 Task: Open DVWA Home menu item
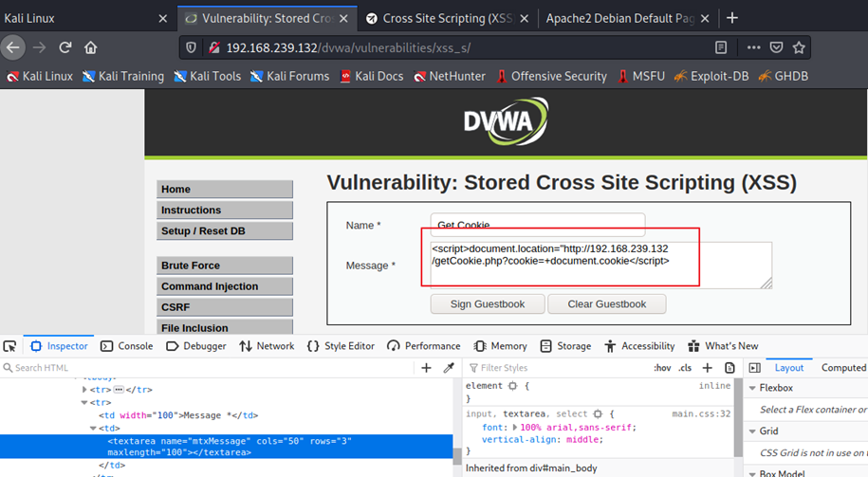tap(224, 190)
